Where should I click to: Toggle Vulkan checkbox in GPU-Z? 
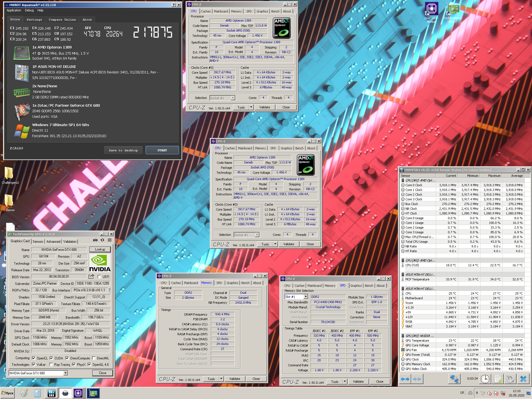tap(34, 365)
